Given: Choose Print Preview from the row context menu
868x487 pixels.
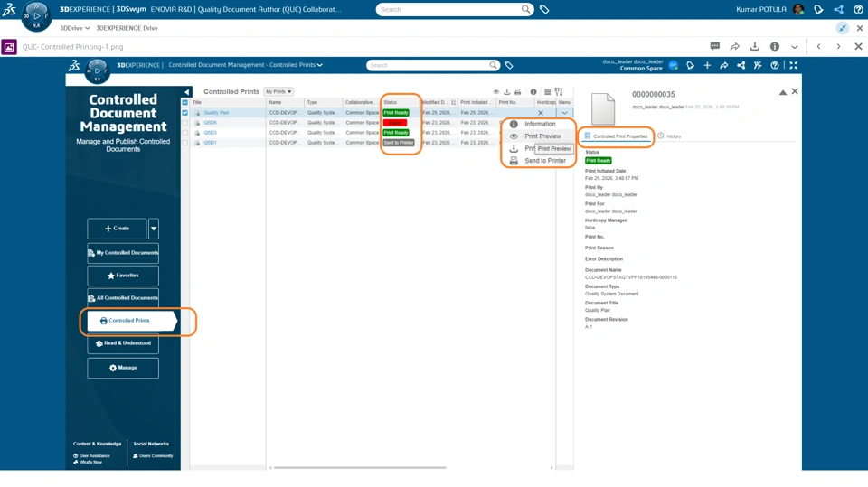Looking at the screenshot, I should pyautogui.click(x=542, y=136).
